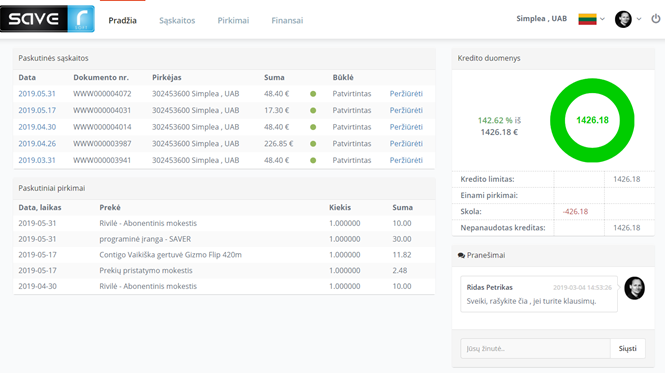Image resolution: width=665 pixels, height=373 pixels.
Task: View invoice WWW000004014 via Peržiūrėti
Action: coord(406,127)
